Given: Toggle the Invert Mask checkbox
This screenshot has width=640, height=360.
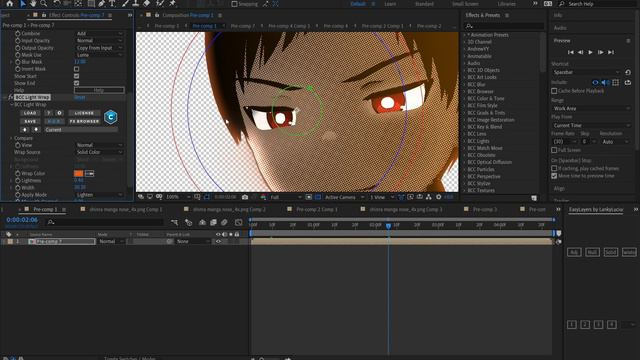Looking at the screenshot, I should (76, 69).
